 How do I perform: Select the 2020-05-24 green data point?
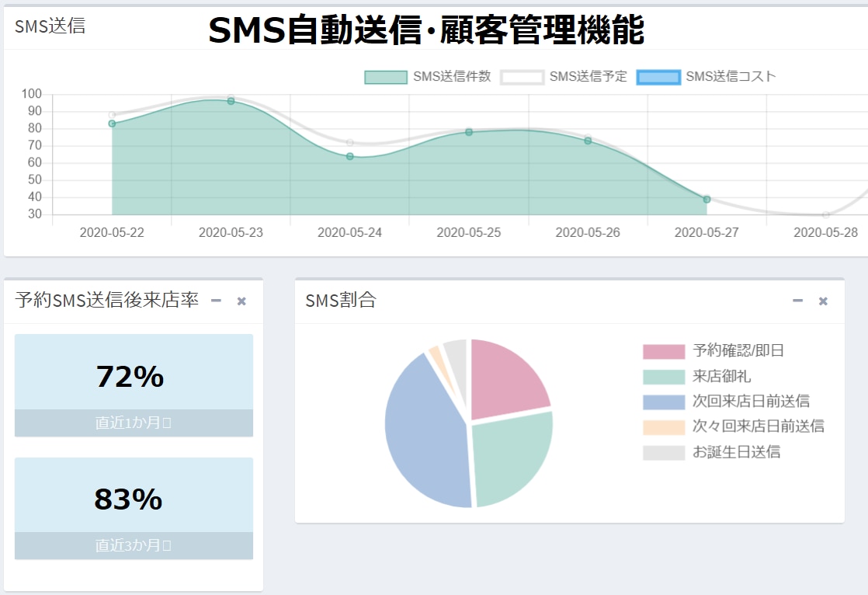350,156
